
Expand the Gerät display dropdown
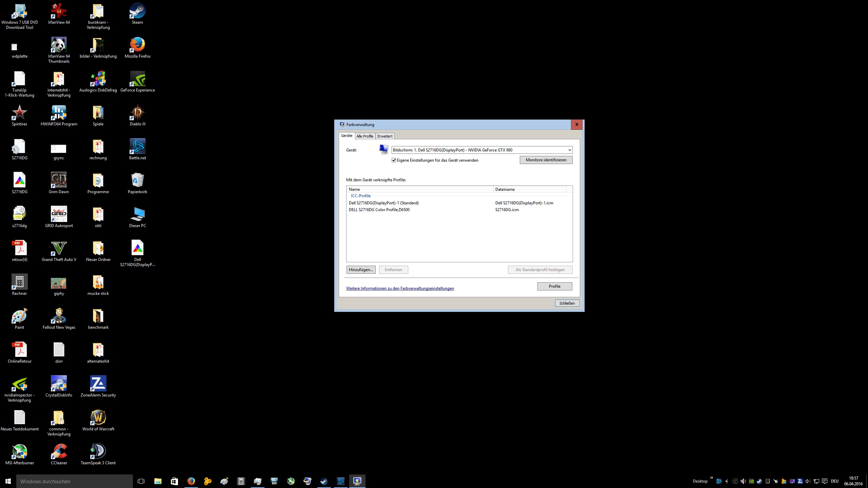point(569,150)
